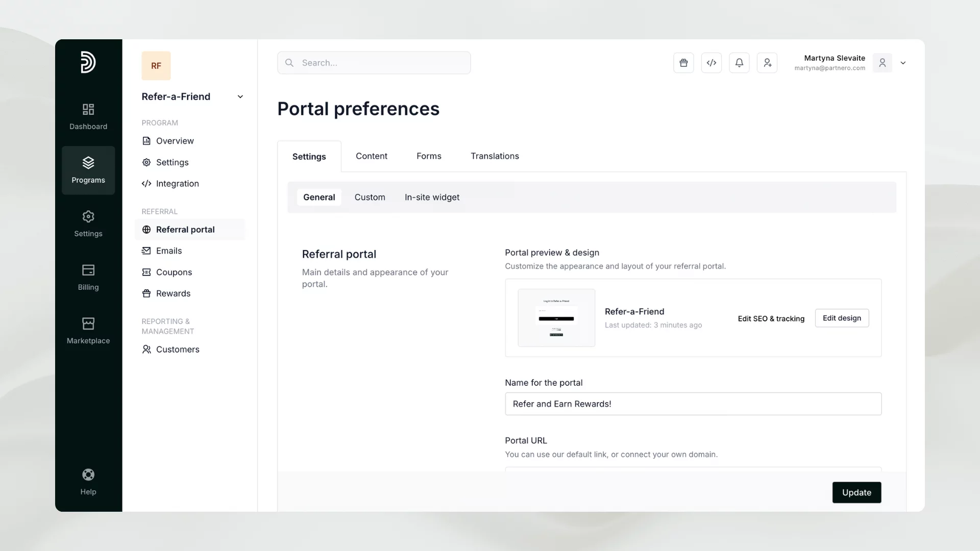Open Edit SEO & tracking

771,318
